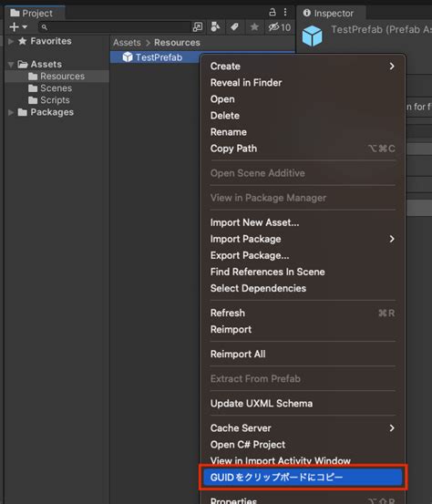Expand the Packages folder arrow
432x504 pixels.
point(11,112)
